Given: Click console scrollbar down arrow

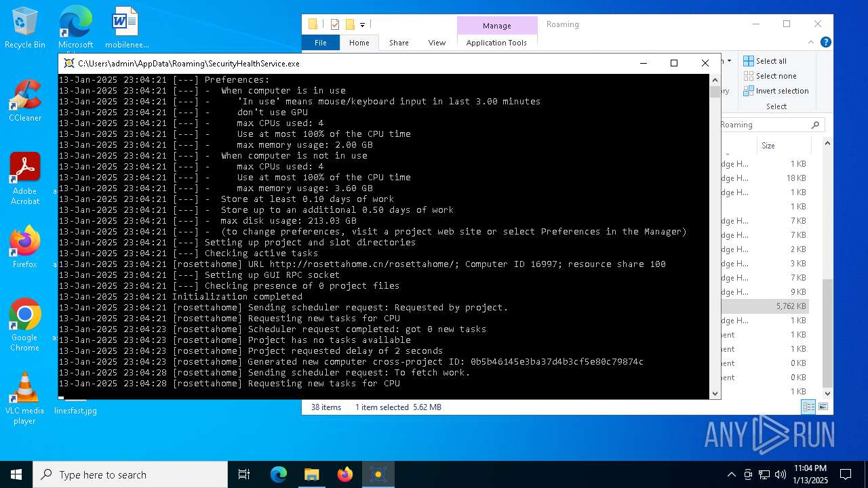Looking at the screenshot, I should 715,394.
